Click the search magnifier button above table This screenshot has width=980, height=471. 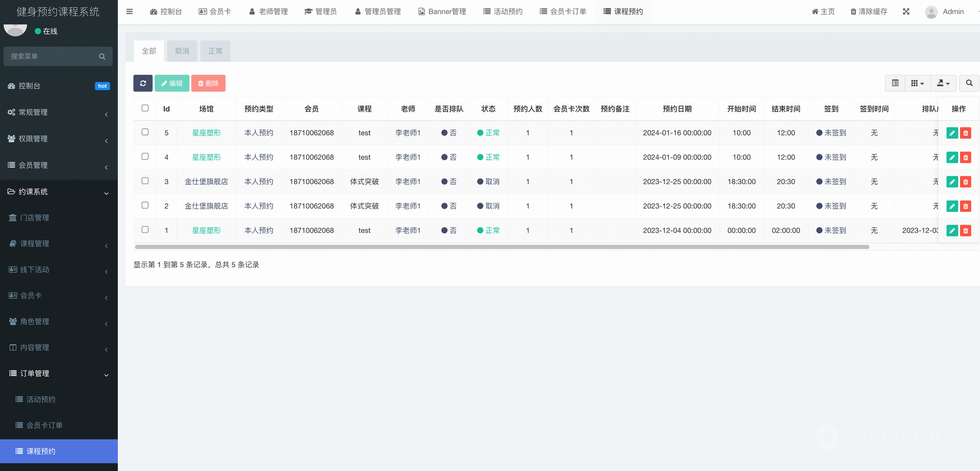coord(969,83)
